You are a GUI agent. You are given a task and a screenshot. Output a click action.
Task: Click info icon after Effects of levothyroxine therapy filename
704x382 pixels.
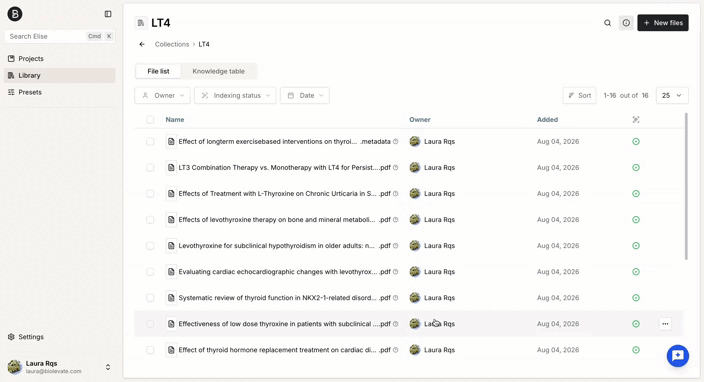click(396, 220)
